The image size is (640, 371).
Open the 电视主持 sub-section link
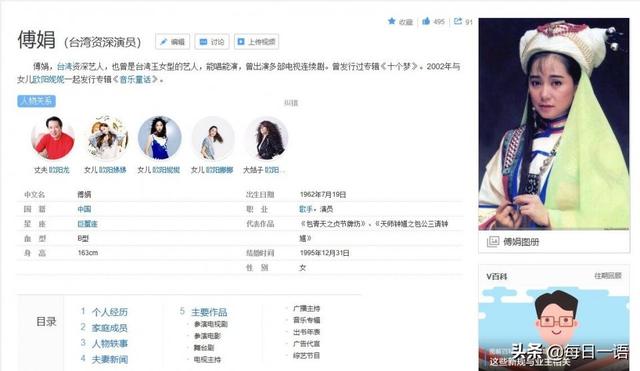[x=207, y=360]
